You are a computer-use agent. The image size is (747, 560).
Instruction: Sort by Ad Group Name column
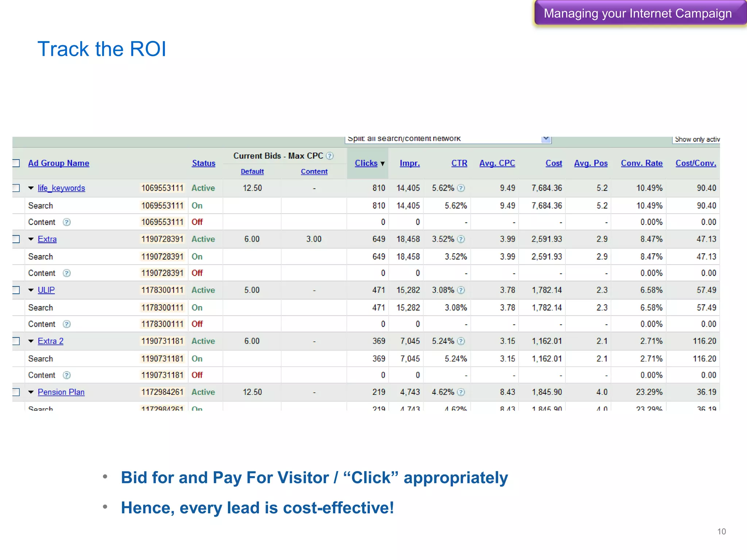[x=59, y=163]
